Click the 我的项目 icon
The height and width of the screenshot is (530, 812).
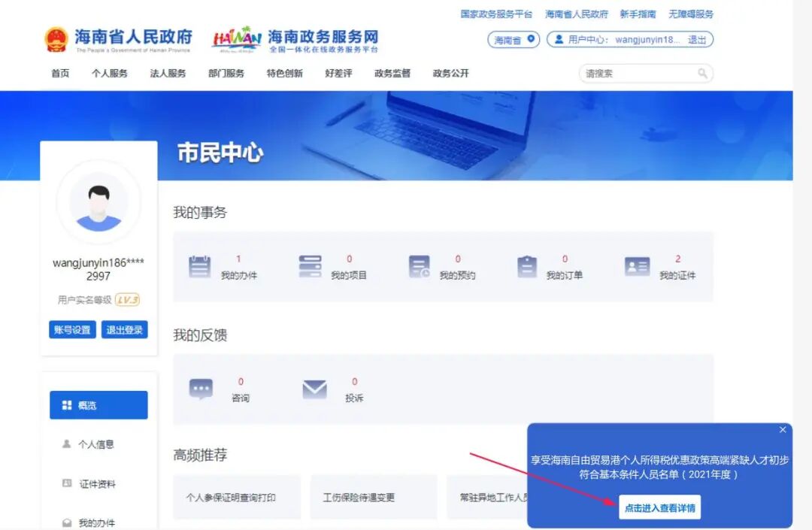tap(308, 265)
